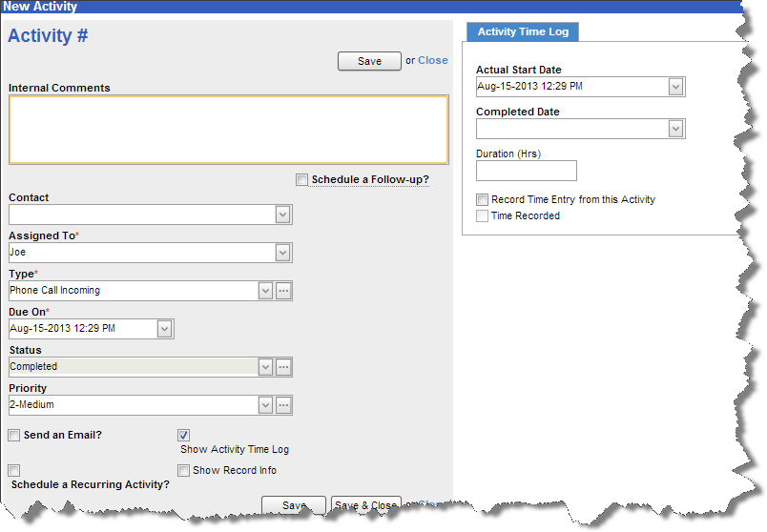Expand the Contact dropdown
The width and height of the screenshot is (767, 532).
coord(283,215)
